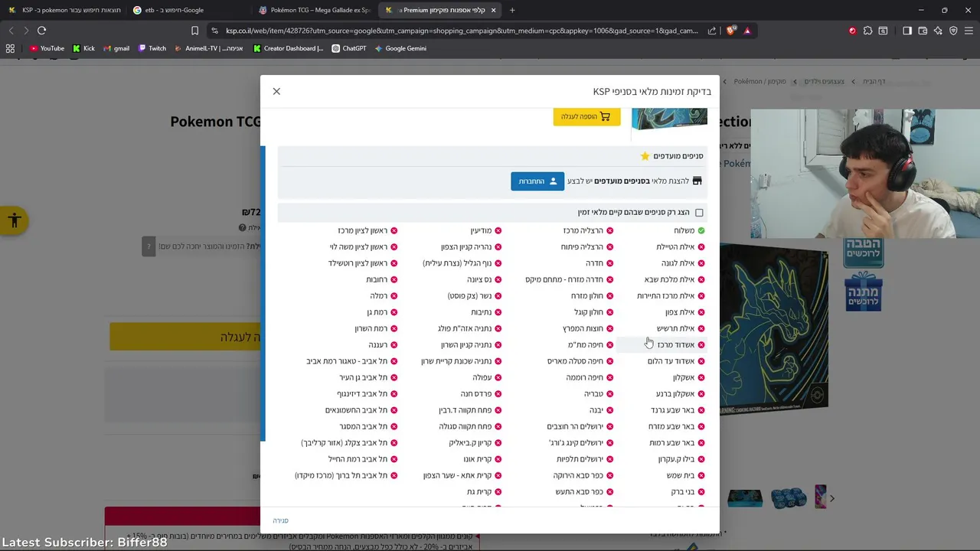The height and width of the screenshot is (551, 980).
Task: Open the extensions puzzle icon
Action: tap(867, 31)
